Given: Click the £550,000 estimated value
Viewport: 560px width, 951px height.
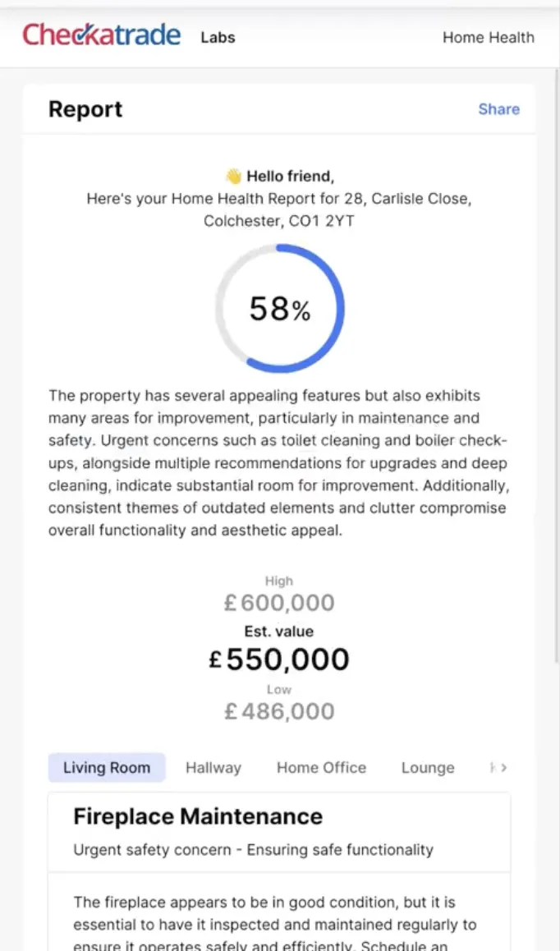Looking at the screenshot, I should pyautogui.click(x=279, y=659).
